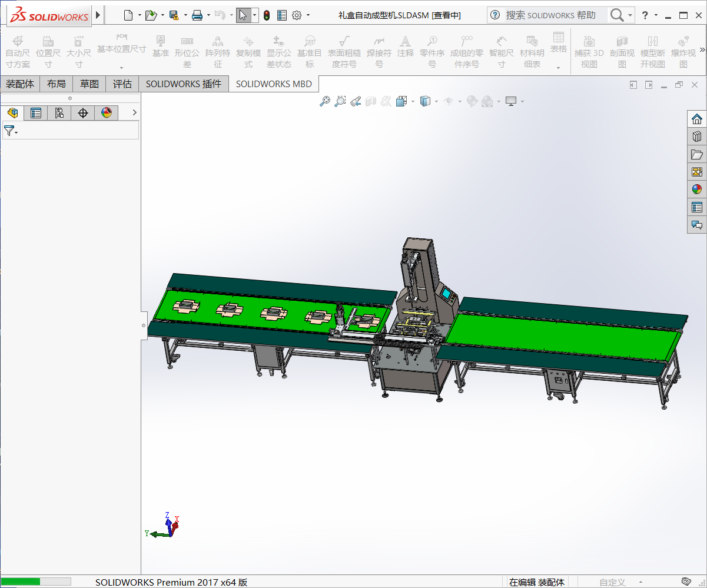Click the filter funnel icon in the tree
Image resolution: width=707 pixels, height=588 pixels.
coord(9,131)
